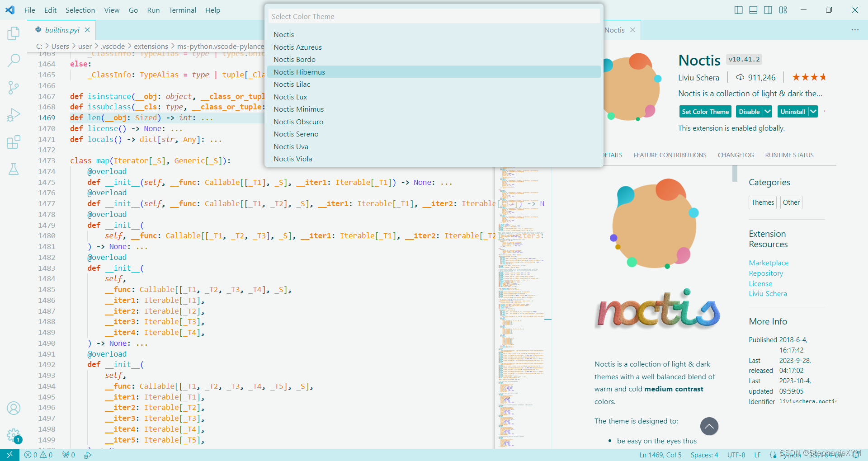Click the install count 911,246
Image resolution: width=868 pixels, height=461 pixels.
pyautogui.click(x=756, y=77)
